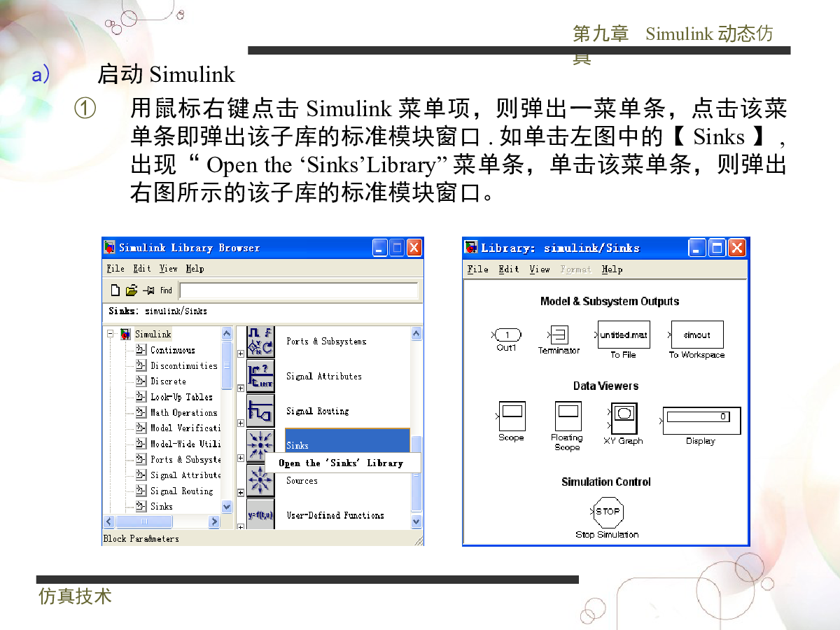Select Signal Routing in the library tree
840x630 pixels.
(182, 491)
